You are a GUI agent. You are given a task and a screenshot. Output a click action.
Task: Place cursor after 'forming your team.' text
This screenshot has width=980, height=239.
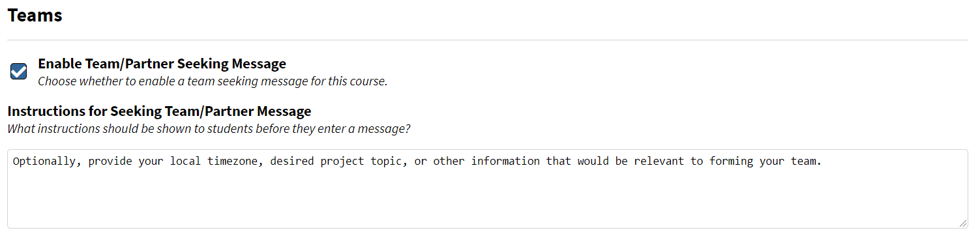click(823, 161)
